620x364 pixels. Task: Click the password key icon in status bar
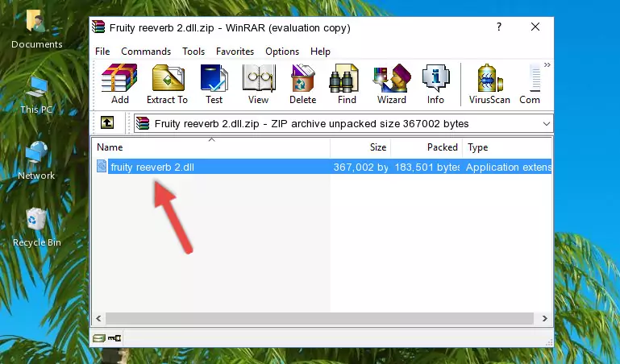point(114,338)
